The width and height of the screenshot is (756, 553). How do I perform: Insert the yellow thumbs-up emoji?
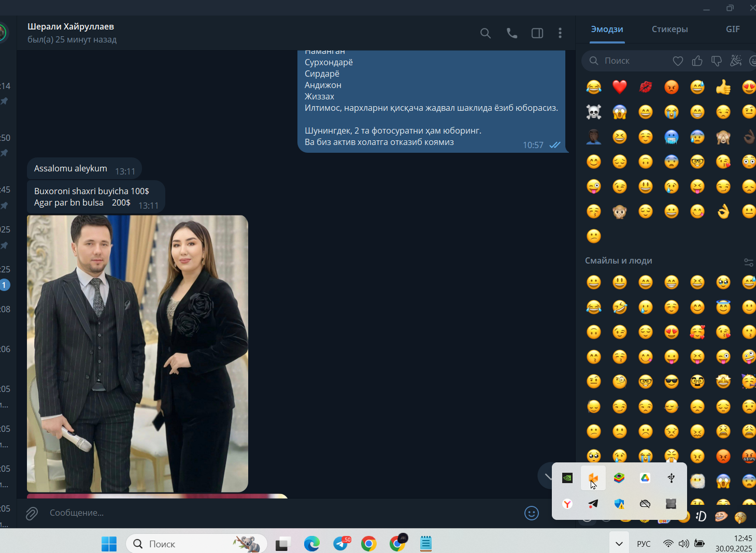[x=723, y=87]
